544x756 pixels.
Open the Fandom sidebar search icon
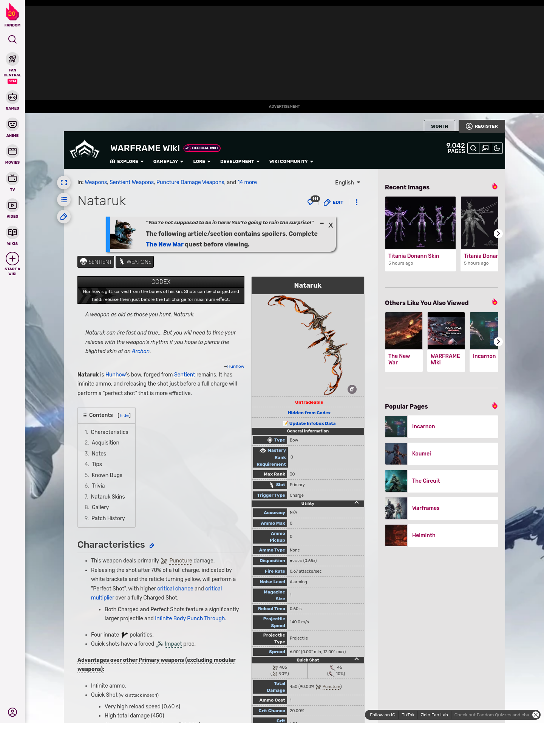pyautogui.click(x=12, y=39)
